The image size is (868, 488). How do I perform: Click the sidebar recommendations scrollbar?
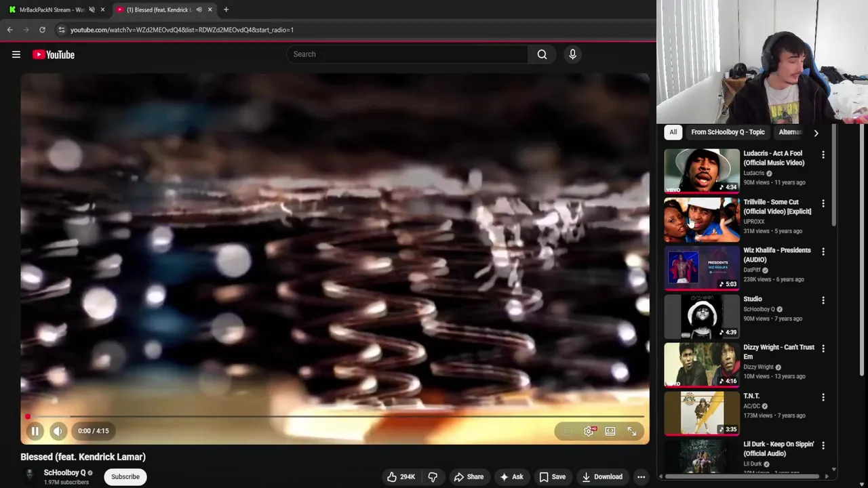pyautogui.click(x=833, y=176)
